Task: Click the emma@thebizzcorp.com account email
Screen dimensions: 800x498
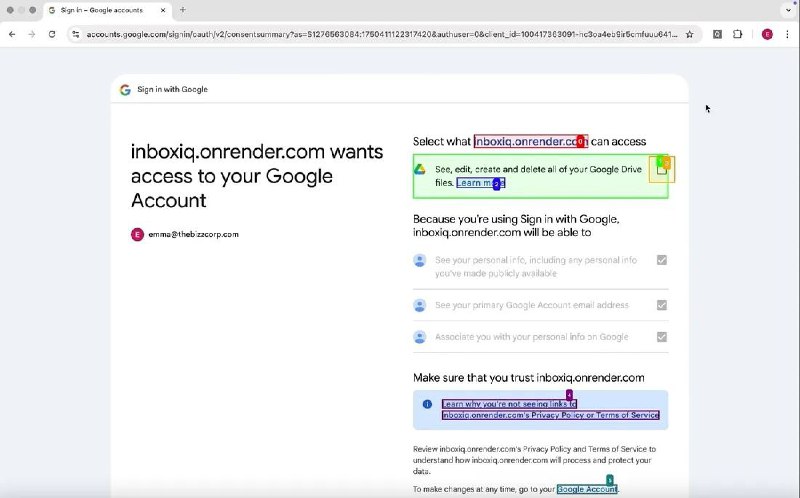Action: click(193, 234)
